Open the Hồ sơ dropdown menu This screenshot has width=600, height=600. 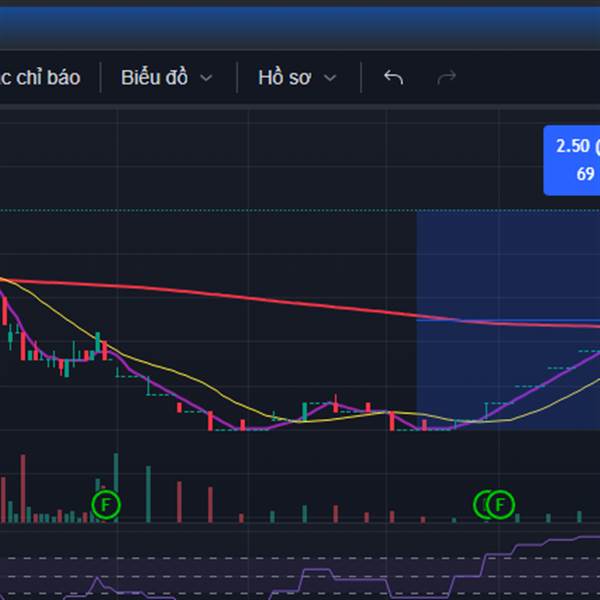tap(297, 78)
